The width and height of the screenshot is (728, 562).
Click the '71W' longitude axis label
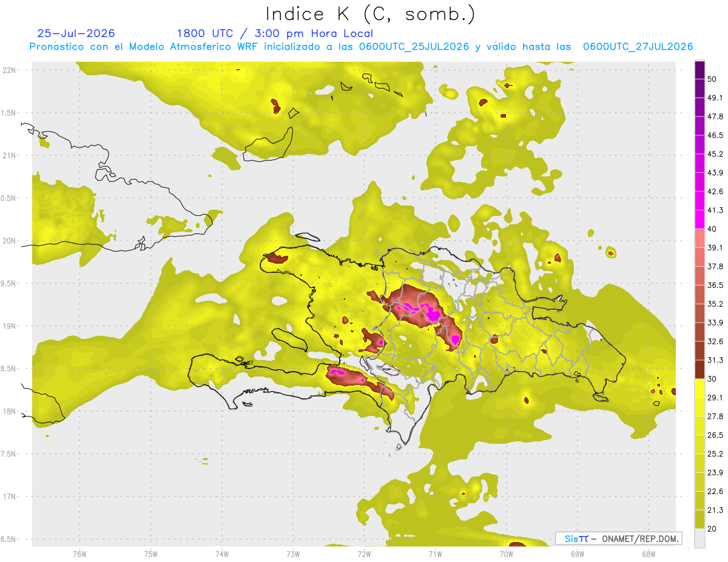point(435,554)
